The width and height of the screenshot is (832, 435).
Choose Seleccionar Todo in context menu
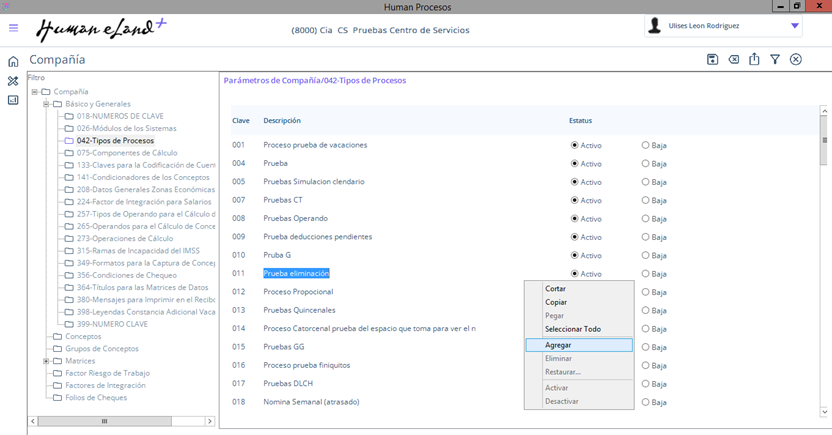click(573, 329)
